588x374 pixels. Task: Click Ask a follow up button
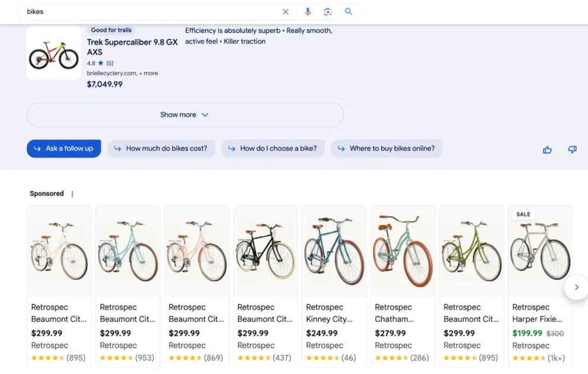coord(64,149)
